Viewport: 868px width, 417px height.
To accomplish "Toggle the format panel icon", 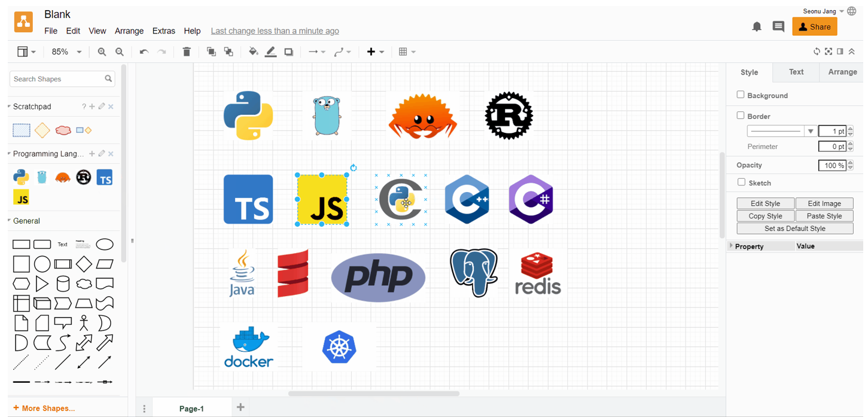I will coord(840,52).
